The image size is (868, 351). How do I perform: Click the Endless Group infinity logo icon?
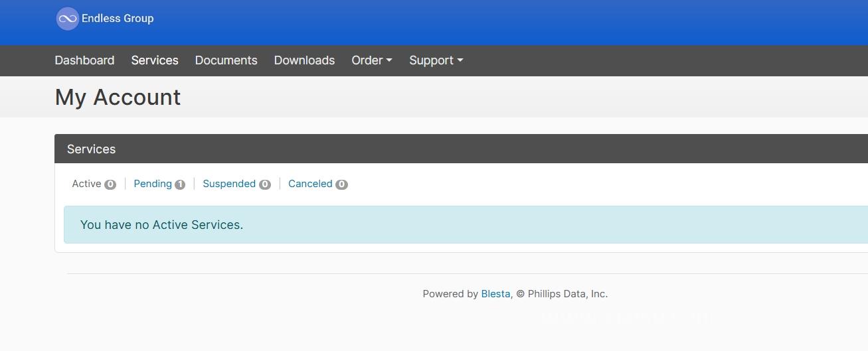[x=67, y=19]
